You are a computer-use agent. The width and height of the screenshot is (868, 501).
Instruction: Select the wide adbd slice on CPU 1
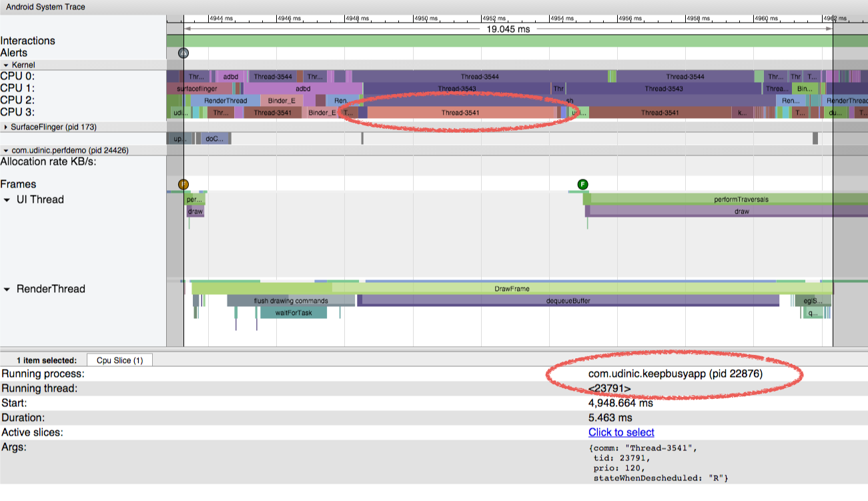point(302,89)
